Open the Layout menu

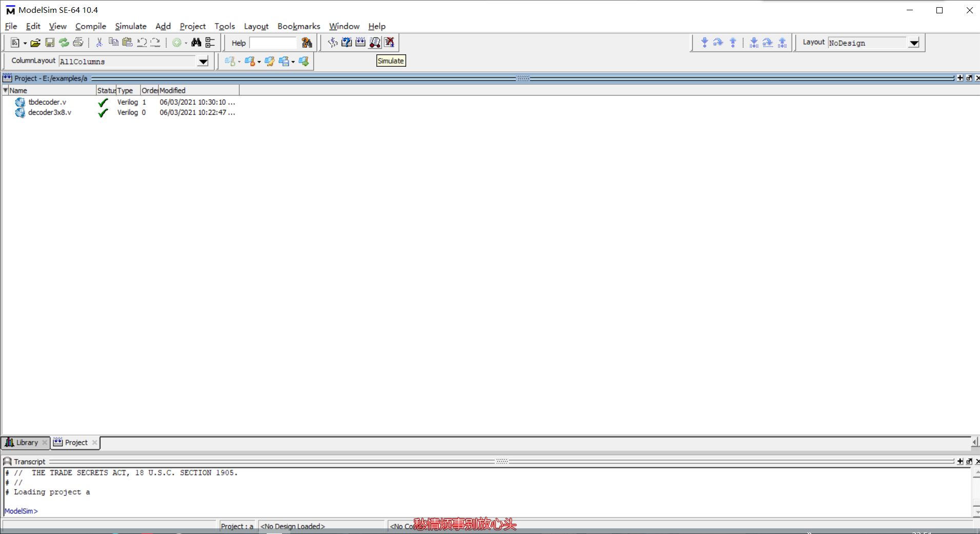256,26
